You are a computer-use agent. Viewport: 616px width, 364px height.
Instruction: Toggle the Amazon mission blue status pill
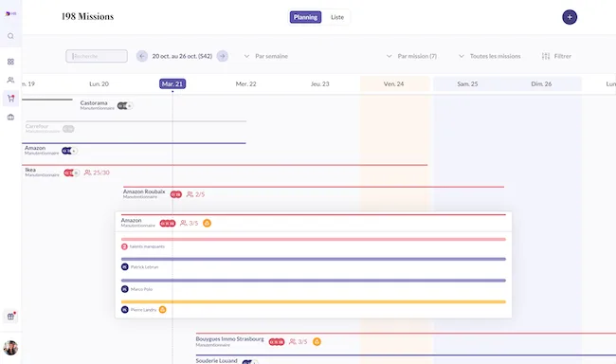[x=69, y=151]
